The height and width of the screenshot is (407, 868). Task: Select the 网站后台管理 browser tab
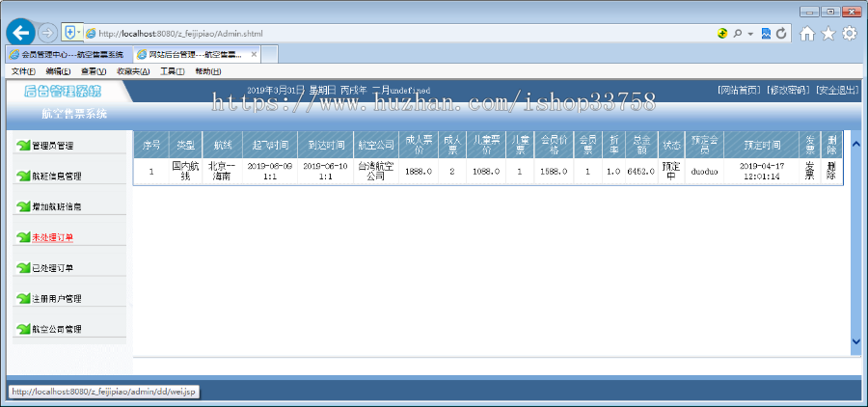[197, 55]
